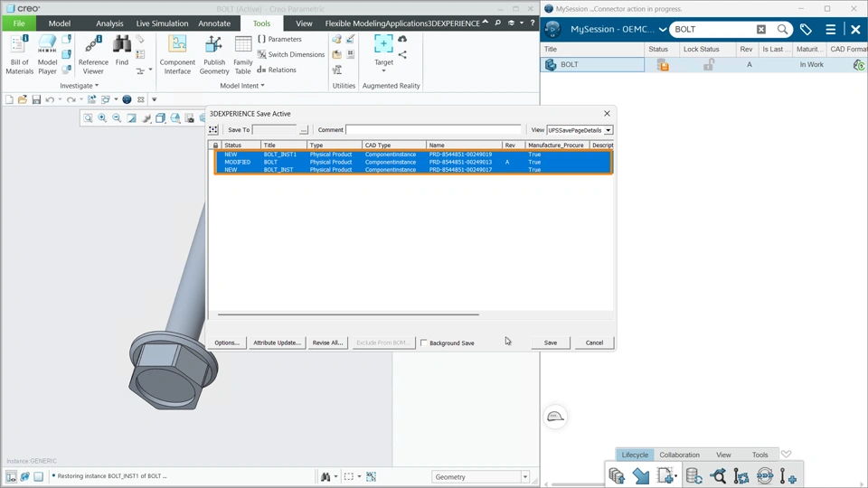This screenshot has height=488, width=868.
Task: Launch the Model Player
Action: click(47, 54)
